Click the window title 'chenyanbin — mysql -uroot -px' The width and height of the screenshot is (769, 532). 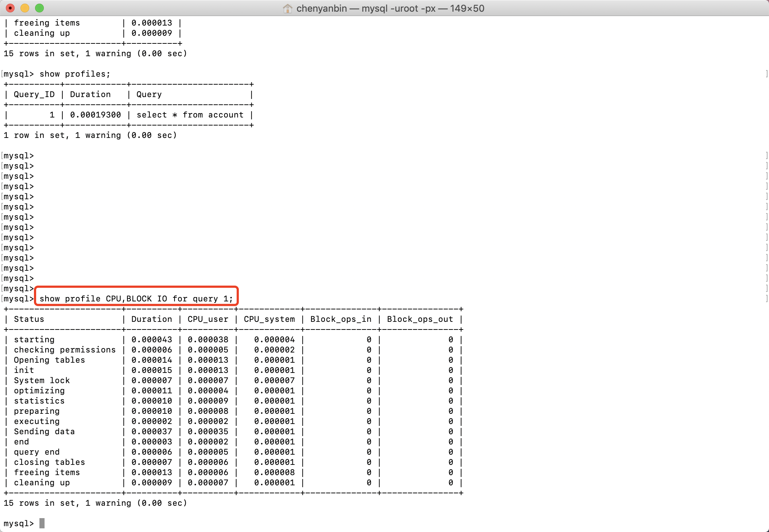pyautogui.click(x=366, y=8)
